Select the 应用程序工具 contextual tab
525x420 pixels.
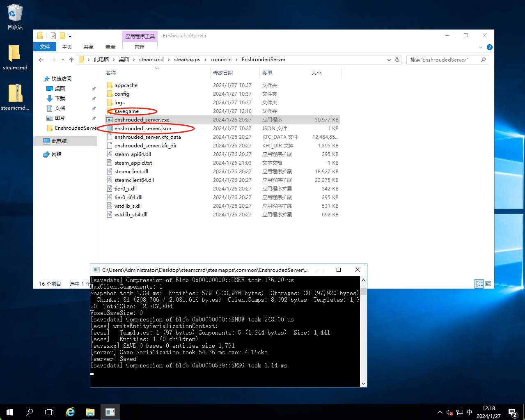140,36
